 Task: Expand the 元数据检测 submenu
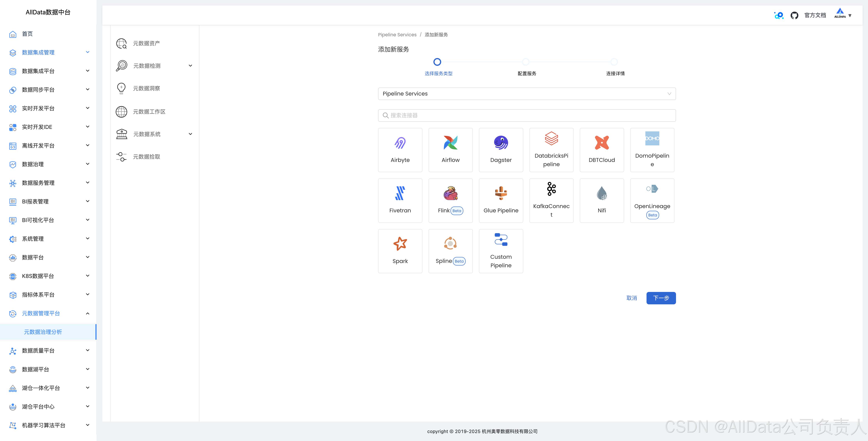pos(154,66)
